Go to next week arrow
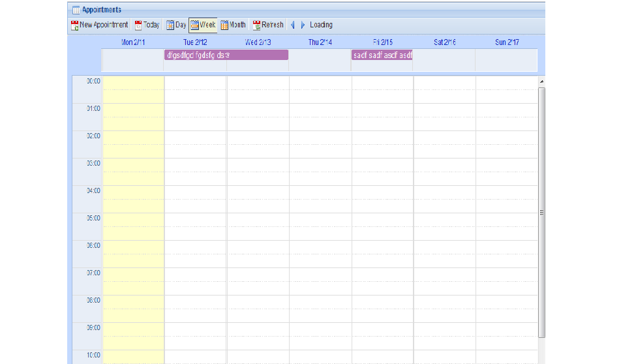The width and height of the screenshot is (636, 364). tap(303, 25)
